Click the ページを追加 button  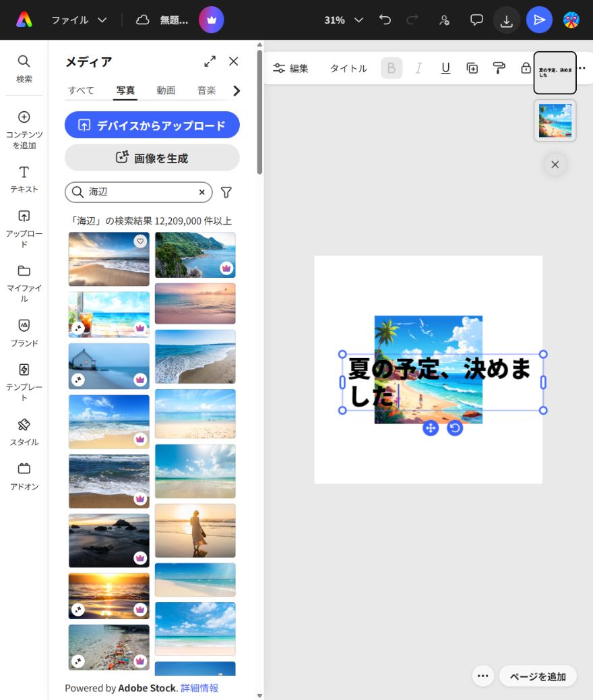click(538, 676)
